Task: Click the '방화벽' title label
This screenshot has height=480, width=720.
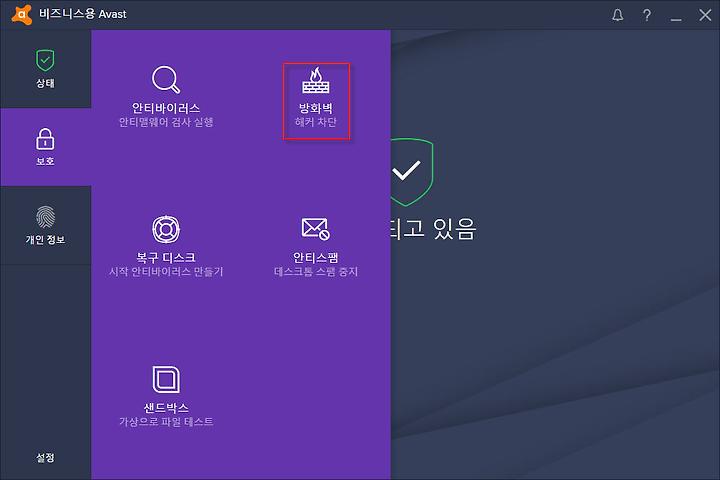Action: 316,108
